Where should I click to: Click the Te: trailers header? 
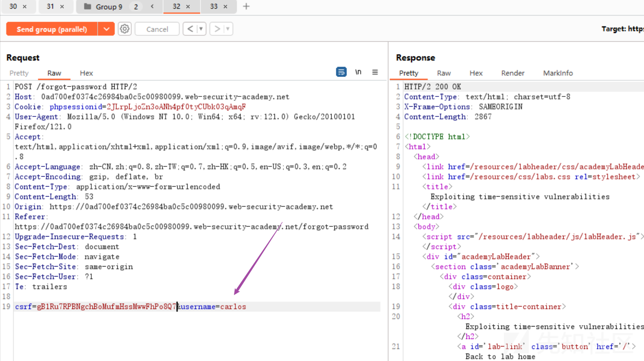[x=40, y=287]
